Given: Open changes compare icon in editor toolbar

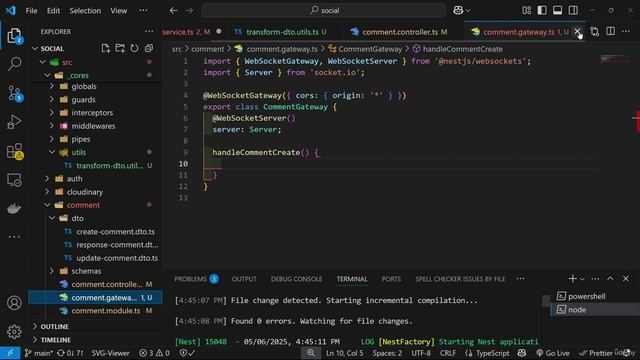Looking at the screenshot, I should pyautogui.click(x=595, y=31).
